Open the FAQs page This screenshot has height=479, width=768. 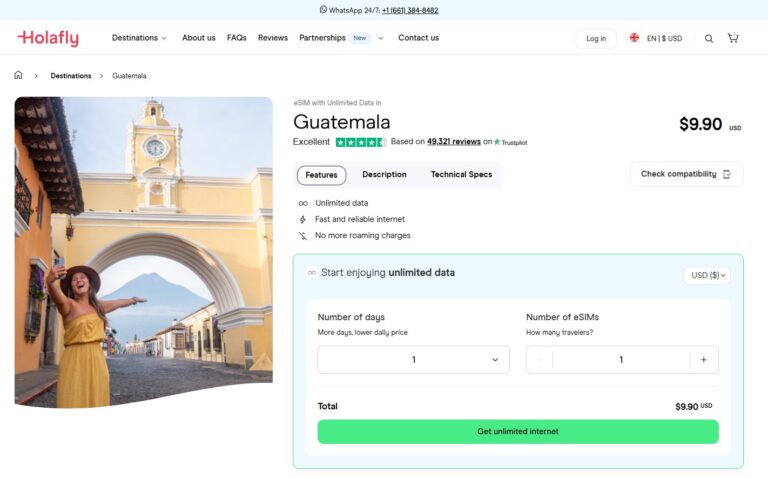(237, 38)
